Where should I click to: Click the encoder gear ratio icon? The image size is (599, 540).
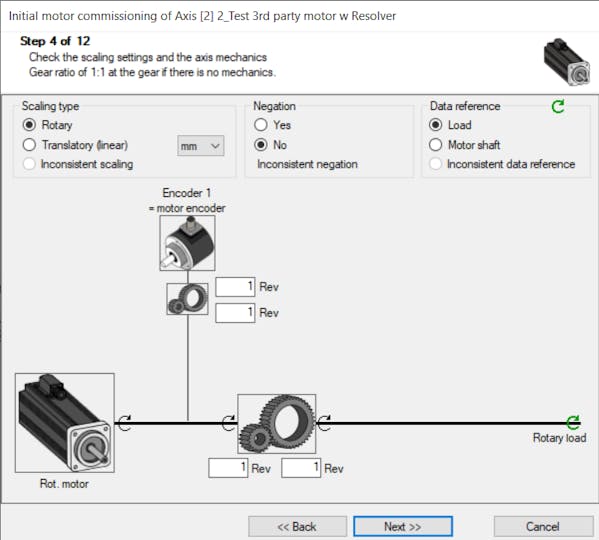tap(187, 299)
